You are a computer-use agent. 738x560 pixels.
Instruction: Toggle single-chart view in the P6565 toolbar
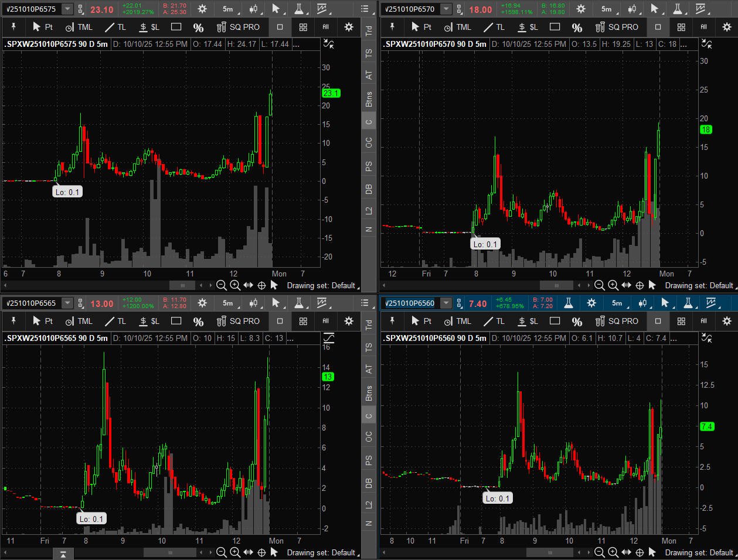pos(280,321)
